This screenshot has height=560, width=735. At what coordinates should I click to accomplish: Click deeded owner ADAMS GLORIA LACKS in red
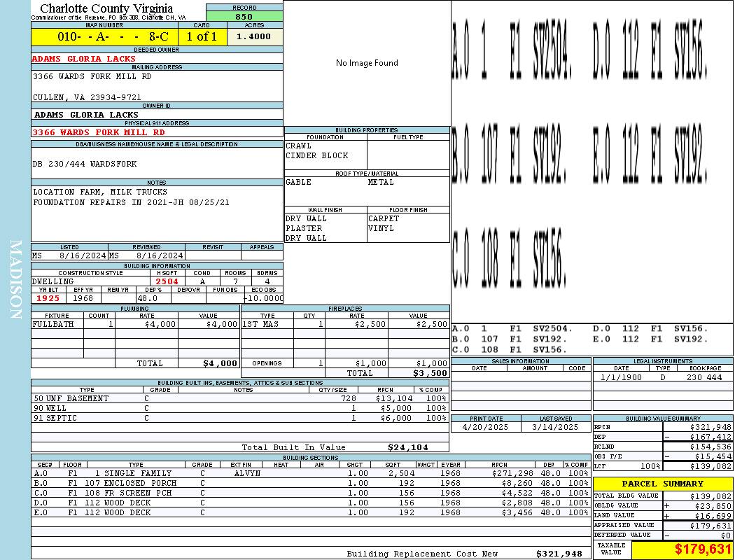click(83, 59)
